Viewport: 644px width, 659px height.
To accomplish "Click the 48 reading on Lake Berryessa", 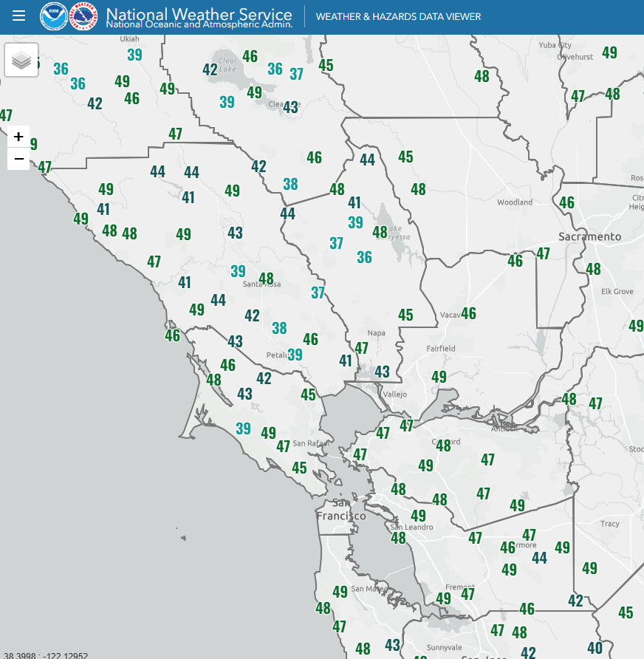I will point(380,232).
